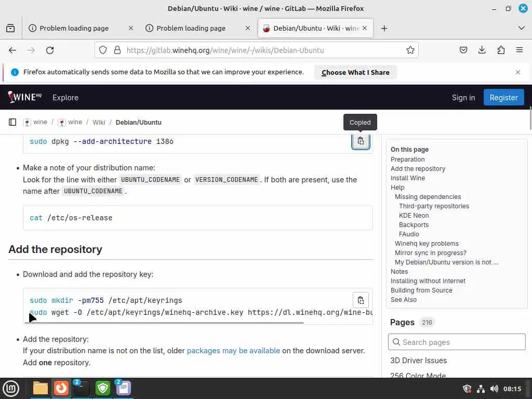Follow packages may be available link
The height and width of the screenshot is (399, 532).
point(233,351)
